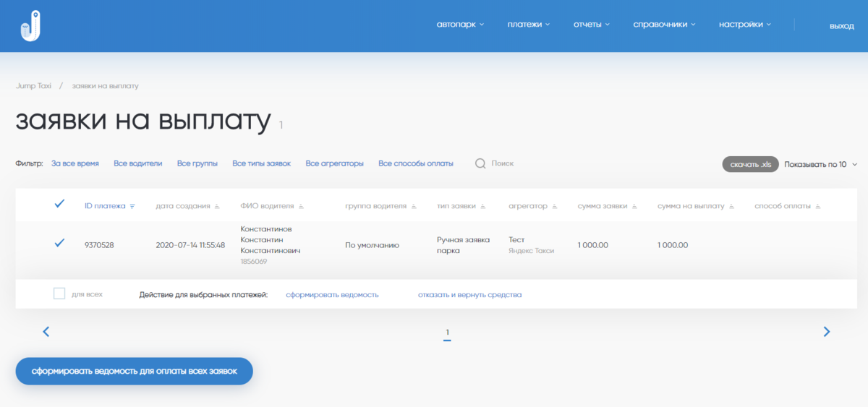Viewport: 868px width, 407px height.
Task: Go to next page with right arrow
Action: [x=826, y=332]
